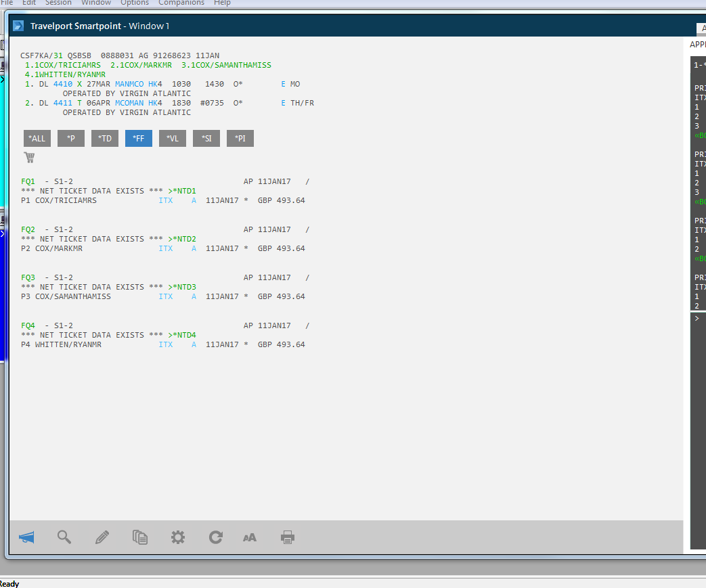Click the MCOMAN city pair link
Image resolution: width=706 pixels, height=588 pixels.
[x=129, y=103]
